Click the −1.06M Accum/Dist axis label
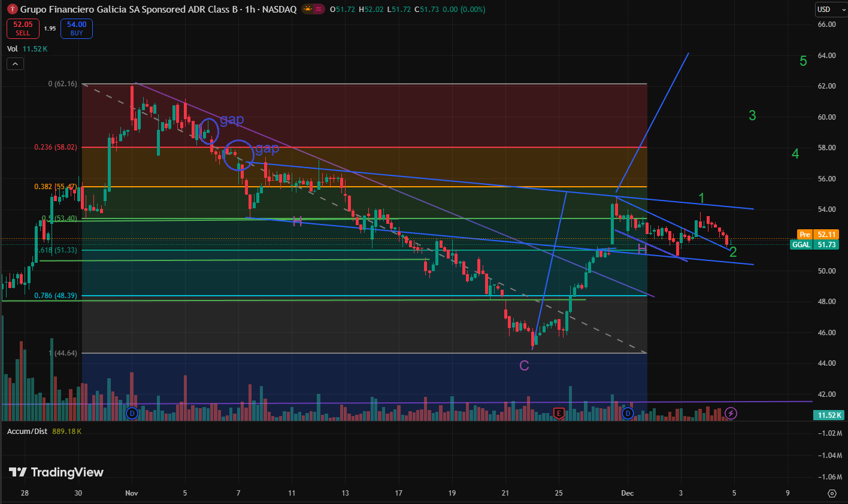The width and height of the screenshot is (848, 504). click(829, 477)
